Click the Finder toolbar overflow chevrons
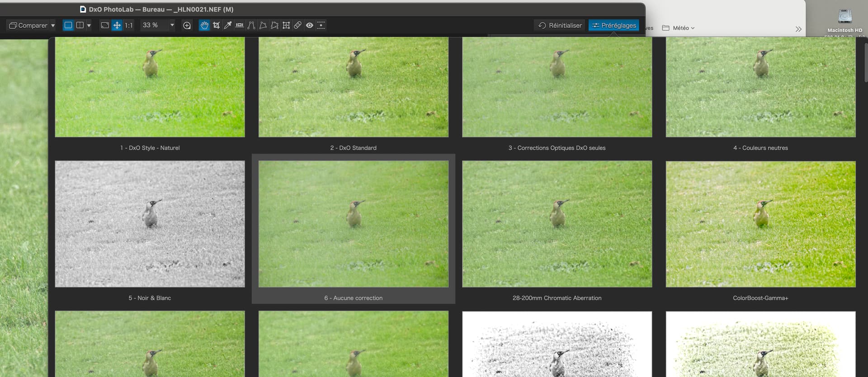This screenshot has height=377, width=868. click(798, 29)
